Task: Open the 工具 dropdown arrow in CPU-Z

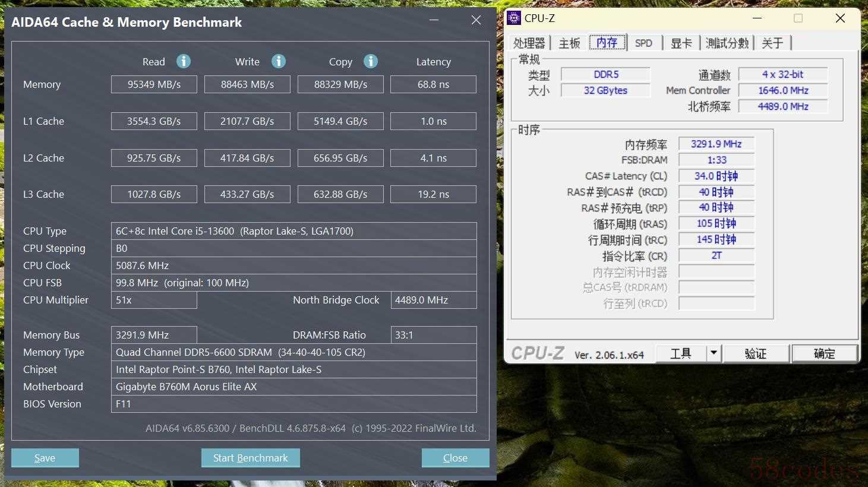Action: pyautogui.click(x=714, y=353)
